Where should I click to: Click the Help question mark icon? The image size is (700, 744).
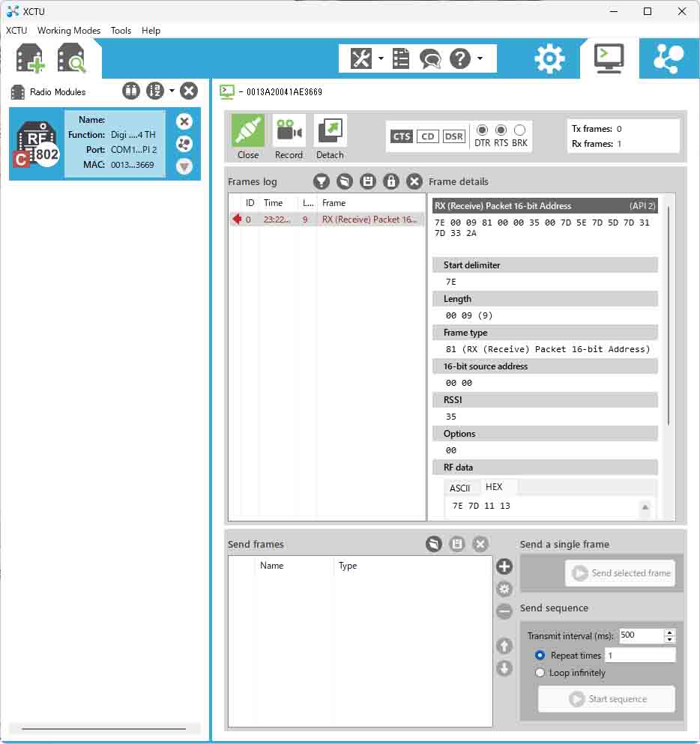[x=460, y=59]
